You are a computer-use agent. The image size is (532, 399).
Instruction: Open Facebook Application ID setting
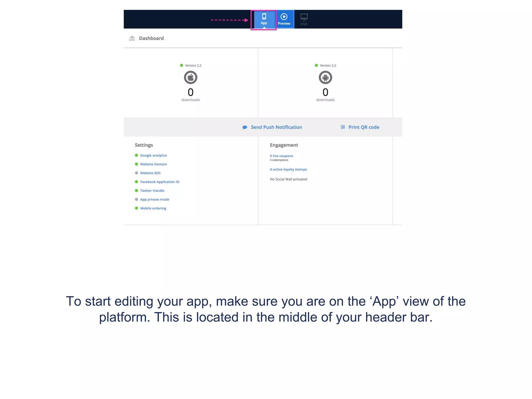159,182
